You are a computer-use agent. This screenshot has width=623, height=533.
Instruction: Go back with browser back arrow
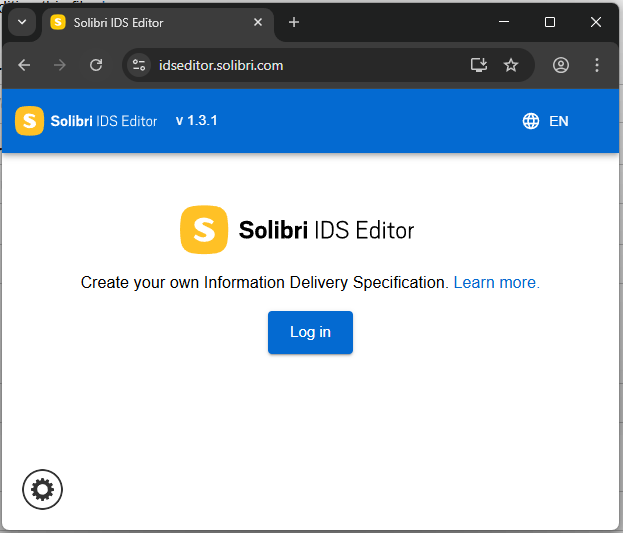pyautogui.click(x=25, y=65)
